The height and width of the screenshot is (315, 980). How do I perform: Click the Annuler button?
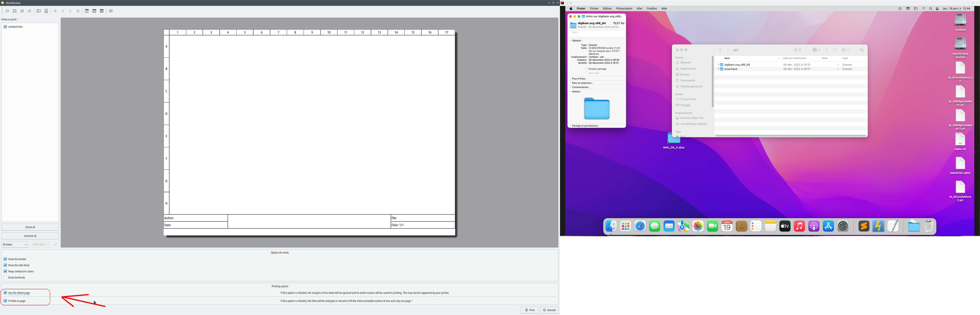coord(549,310)
